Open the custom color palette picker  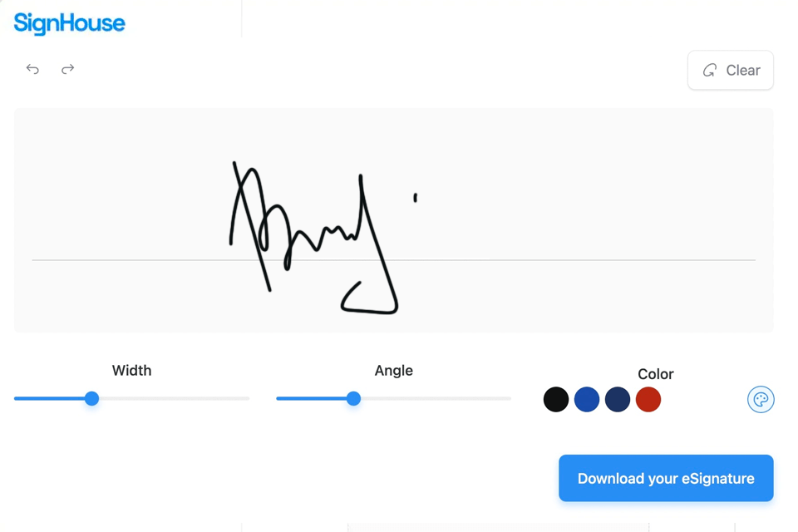tap(760, 400)
